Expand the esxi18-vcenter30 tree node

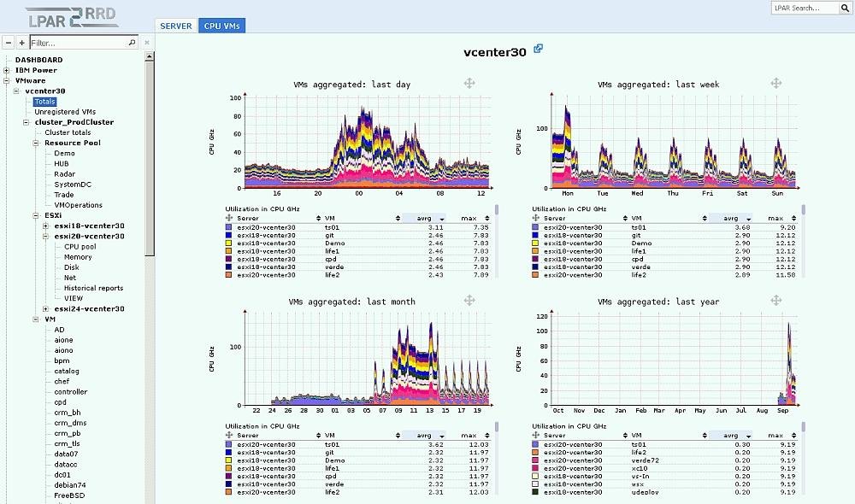(46, 226)
